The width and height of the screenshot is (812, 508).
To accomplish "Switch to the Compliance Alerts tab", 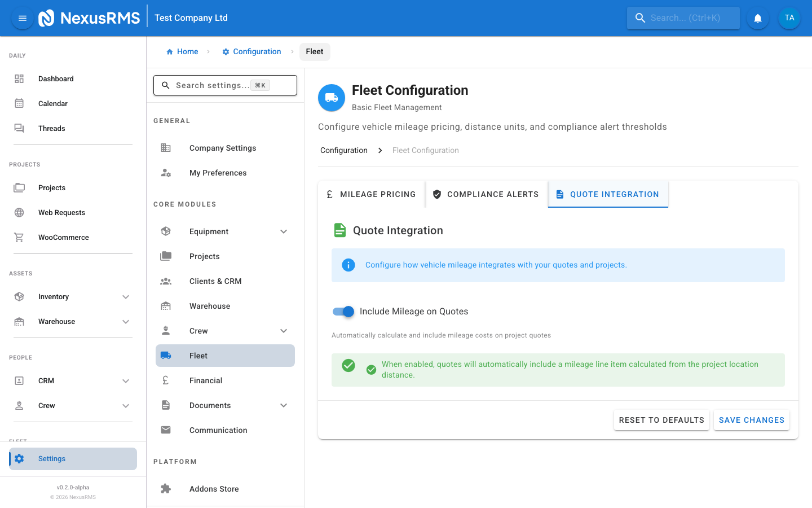I will pyautogui.click(x=486, y=194).
